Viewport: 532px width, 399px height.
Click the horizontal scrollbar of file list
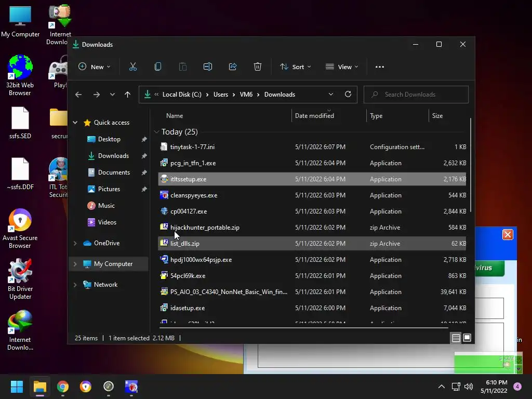tap(303, 328)
